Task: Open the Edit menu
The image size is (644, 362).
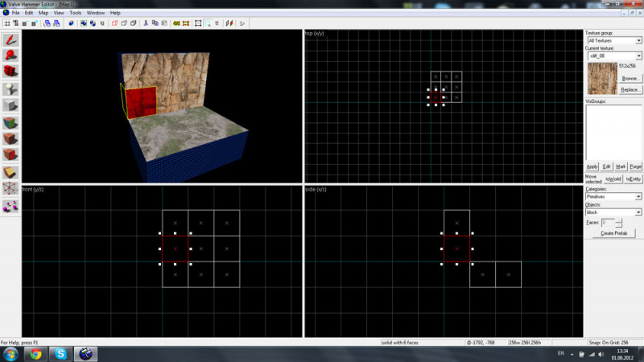Action: 29,13
